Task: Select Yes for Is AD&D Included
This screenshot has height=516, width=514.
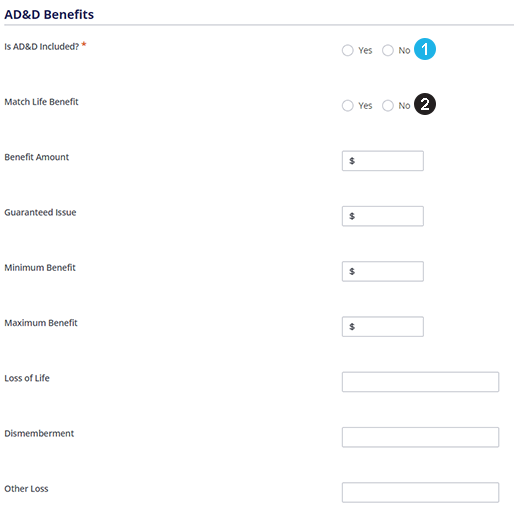Action: click(x=348, y=50)
